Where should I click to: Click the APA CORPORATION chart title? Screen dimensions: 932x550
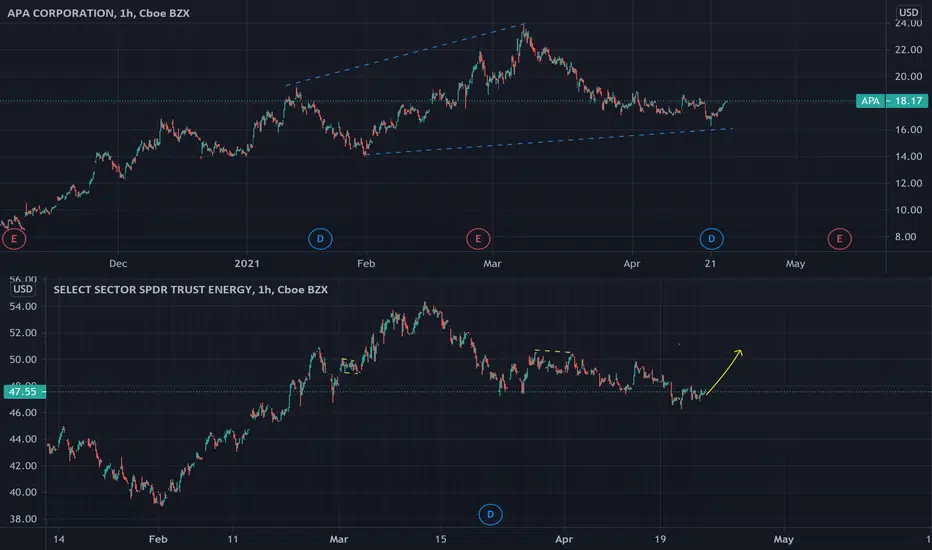click(x=98, y=13)
